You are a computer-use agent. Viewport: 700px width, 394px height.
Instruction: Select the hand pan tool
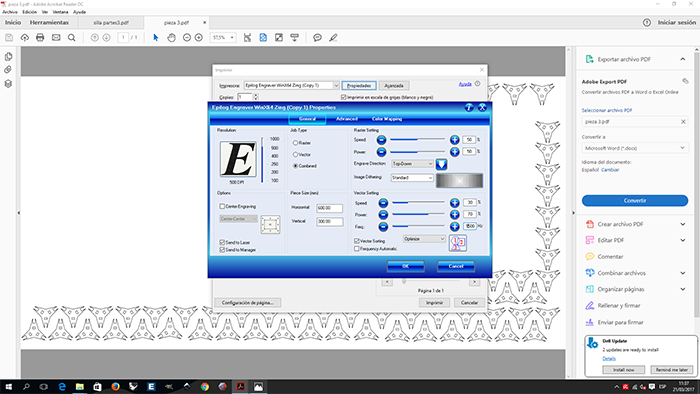(171, 38)
